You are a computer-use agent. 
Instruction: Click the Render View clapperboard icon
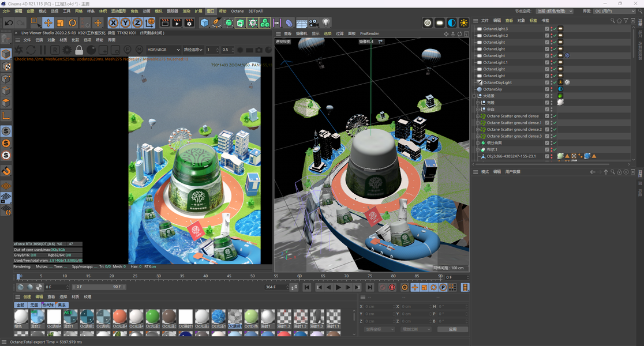[164, 23]
